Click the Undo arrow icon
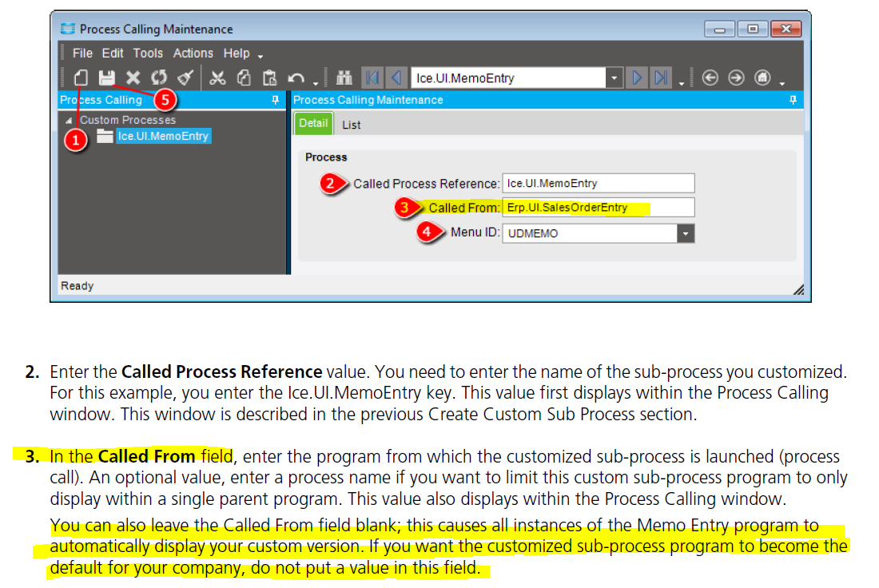 (x=296, y=78)
